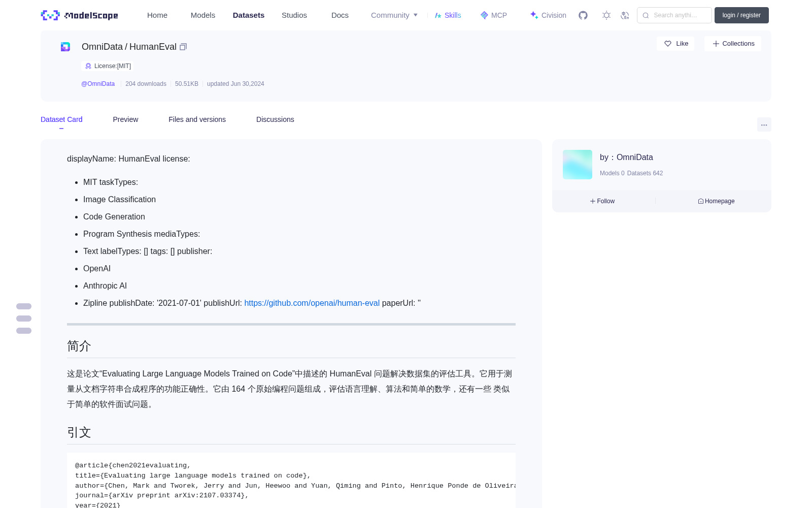Open the Datasets menu
Viewport: 812px width, 508px height.
249,15
